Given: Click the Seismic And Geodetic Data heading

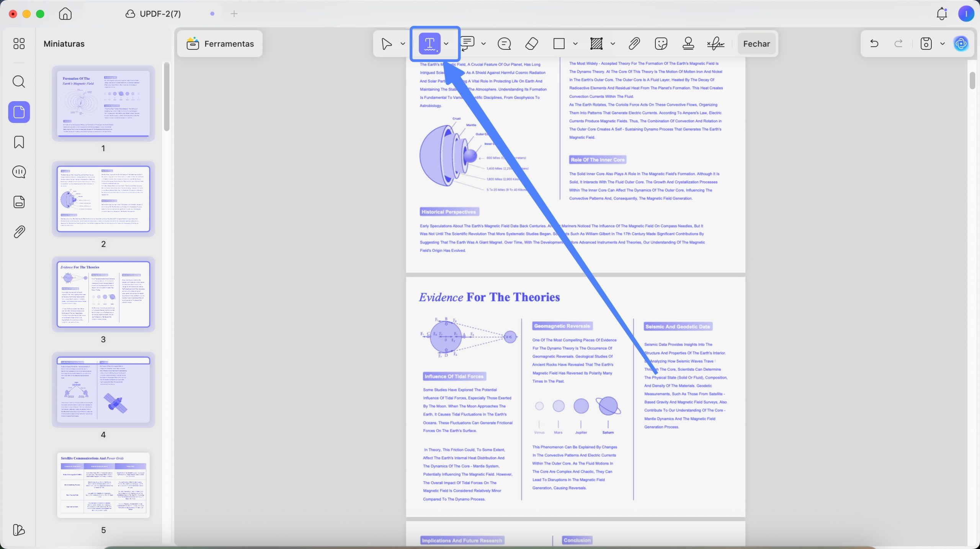Looking at the screenshot, I should tap(678, 327).
